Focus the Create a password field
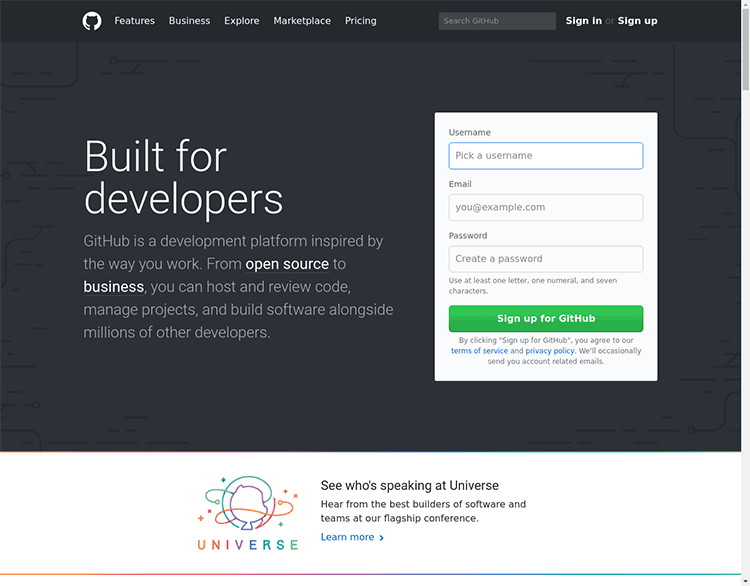The width and height of the screenshot is (750, 586). click(546, 259)
